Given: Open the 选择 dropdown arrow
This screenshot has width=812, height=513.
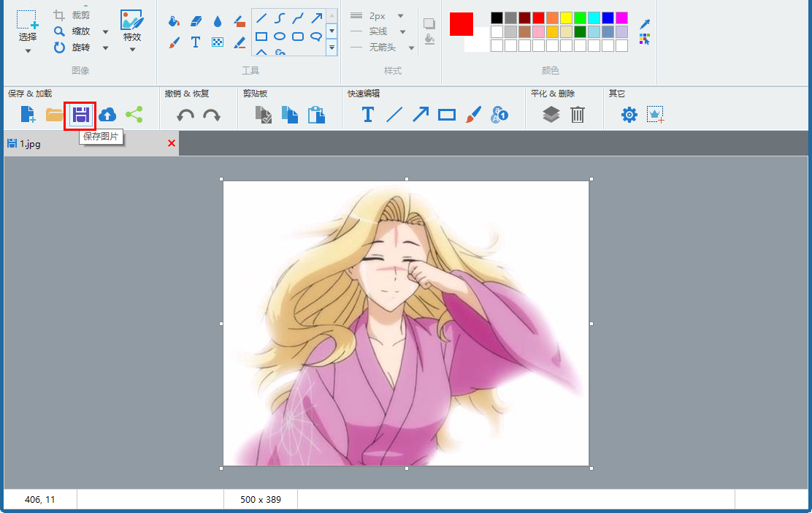Looking at the screenshot, I should coord(28,50).
